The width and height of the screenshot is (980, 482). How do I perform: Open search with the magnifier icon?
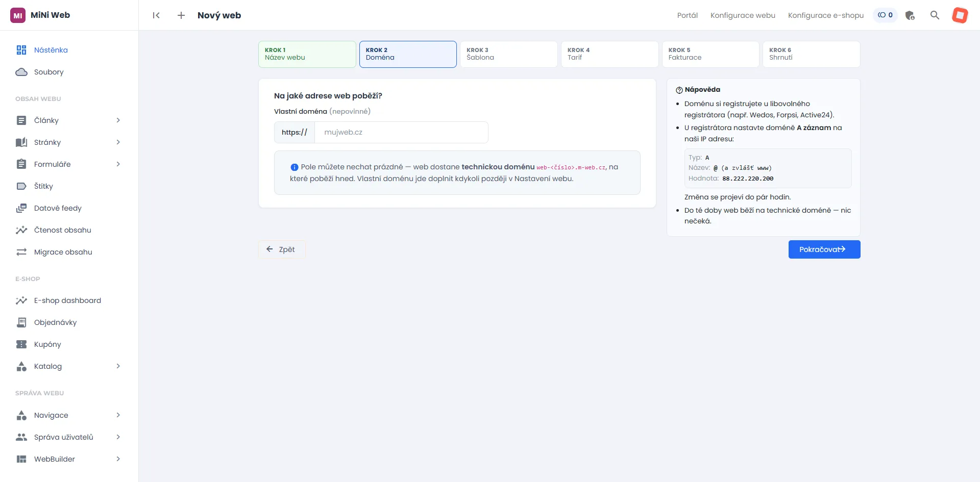point(935,15)
